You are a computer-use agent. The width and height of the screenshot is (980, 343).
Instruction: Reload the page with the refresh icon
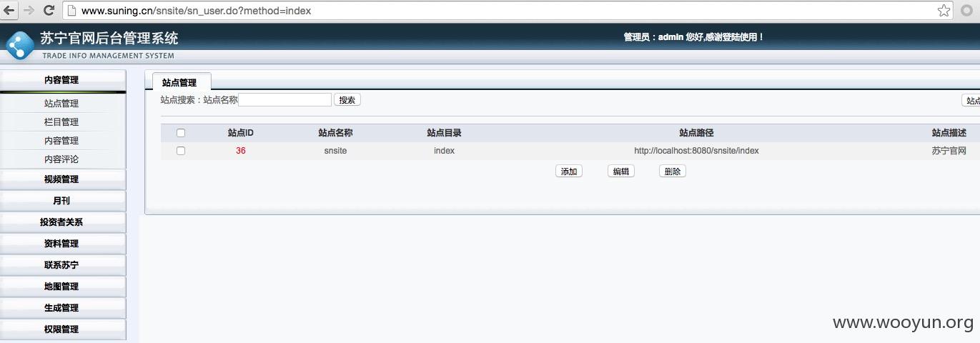pyautogui.click(x=49, y=10)
